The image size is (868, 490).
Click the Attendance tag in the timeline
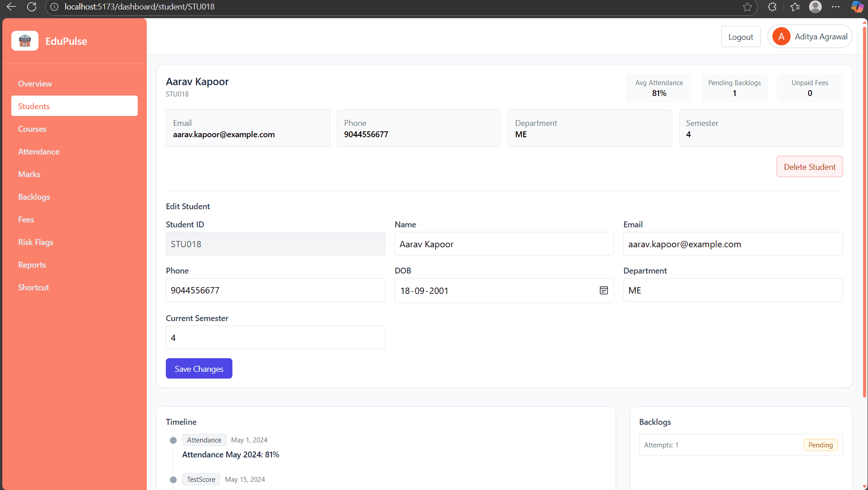[204, 440]
